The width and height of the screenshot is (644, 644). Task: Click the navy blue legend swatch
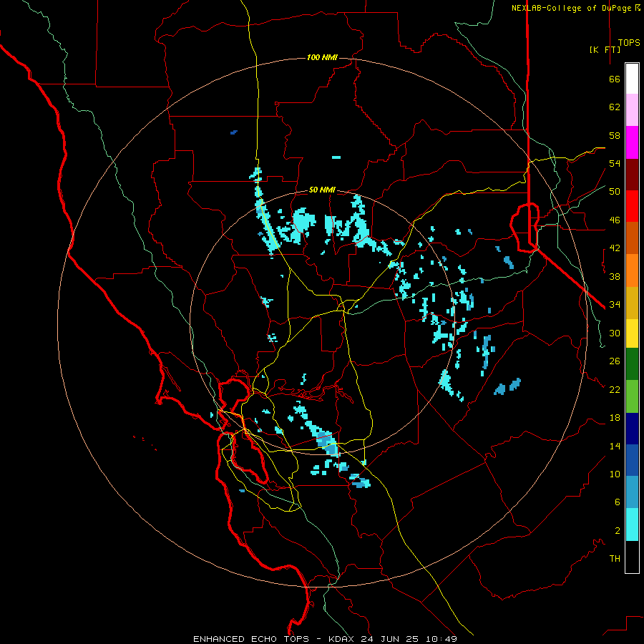pyautogui.click(x=632, y=429)
